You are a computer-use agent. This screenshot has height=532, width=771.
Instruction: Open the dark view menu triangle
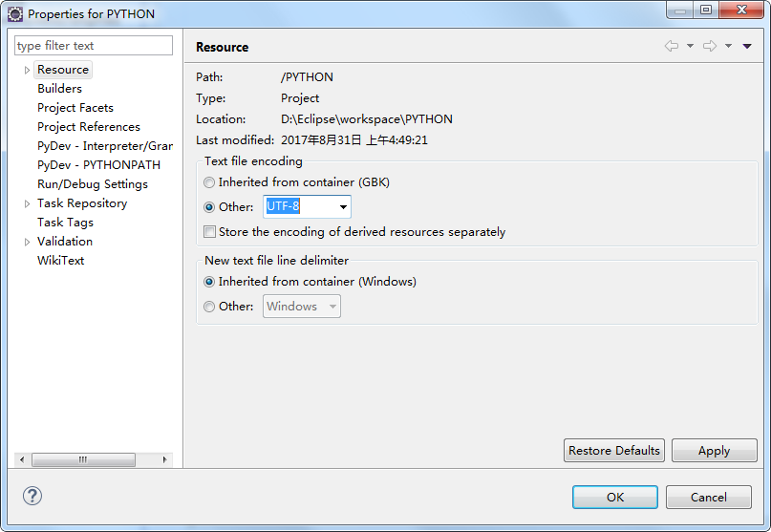pos(747,46)
